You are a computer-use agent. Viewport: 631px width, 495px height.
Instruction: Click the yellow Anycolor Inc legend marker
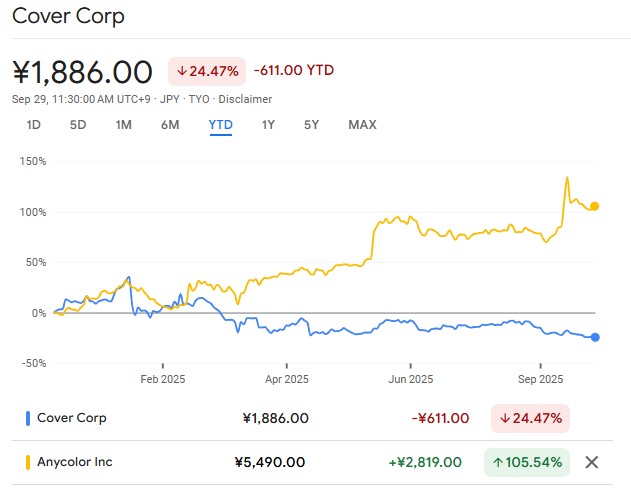pos(28,462)
